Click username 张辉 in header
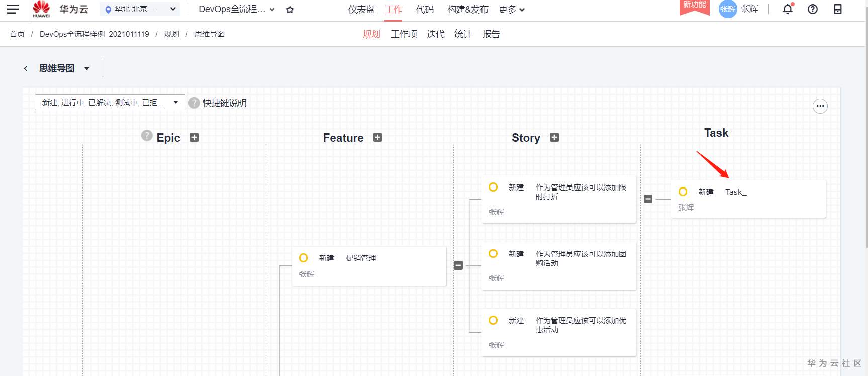 [749, 9]
